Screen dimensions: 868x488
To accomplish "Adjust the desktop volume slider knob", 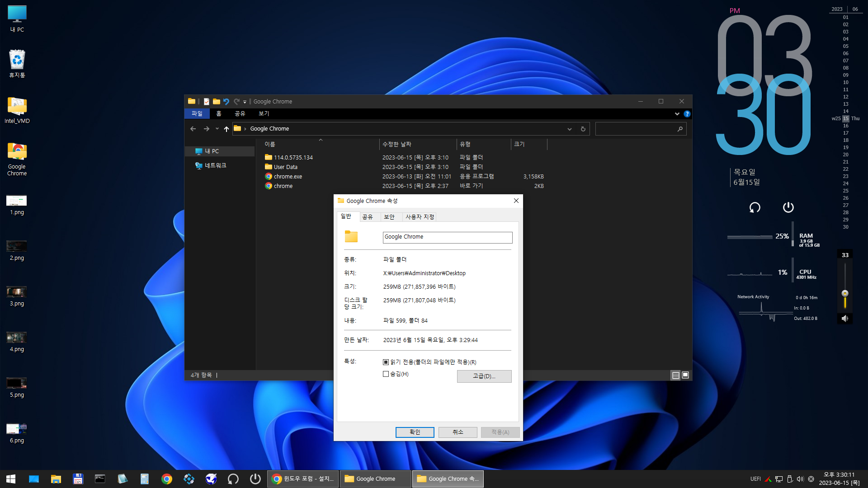I will [x=845, y=293].
